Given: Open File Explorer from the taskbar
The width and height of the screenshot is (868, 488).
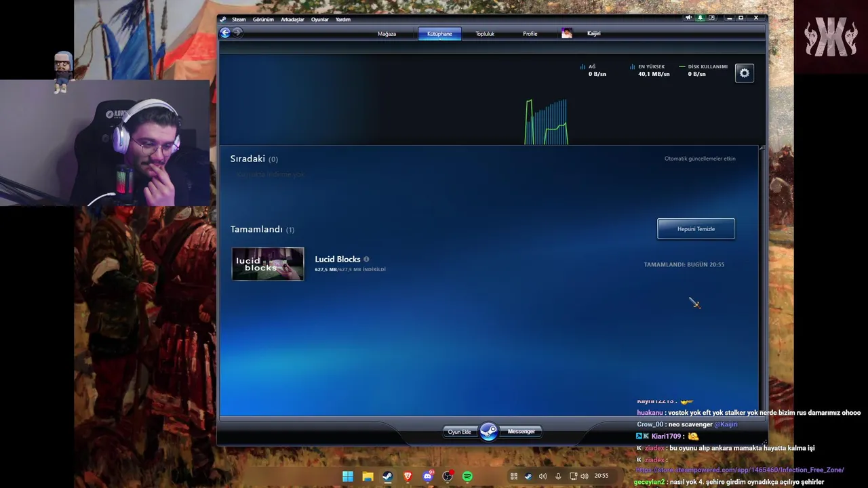Looking at the screenshot, I should click(368, 476).
